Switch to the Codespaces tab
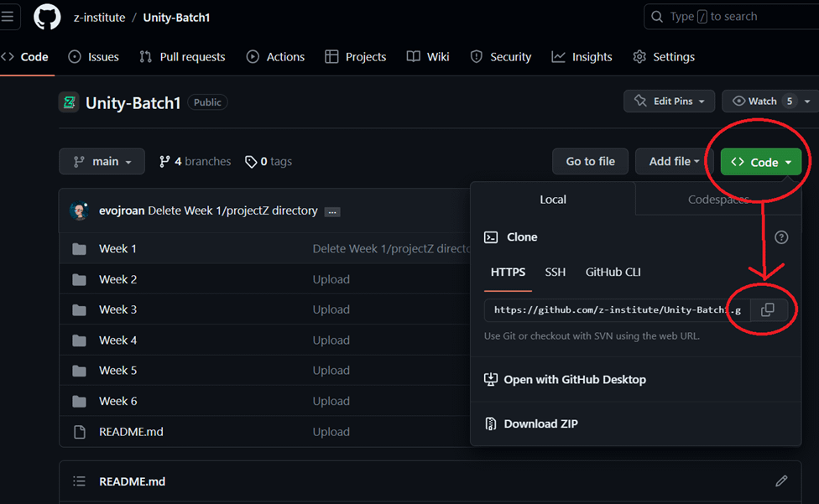Image resolution: width=819 pixels, height=504 pixels. (717, 200)
